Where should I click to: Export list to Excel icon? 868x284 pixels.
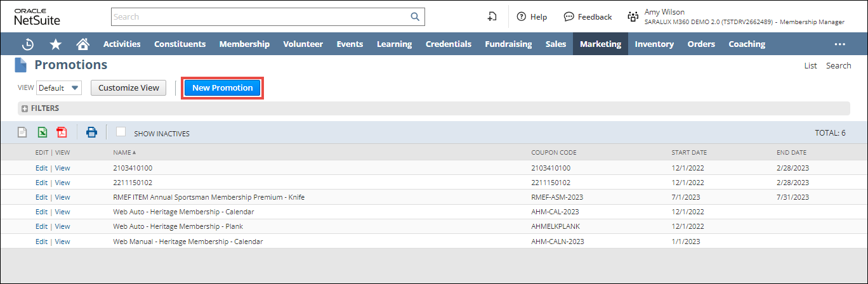[42, 132]
